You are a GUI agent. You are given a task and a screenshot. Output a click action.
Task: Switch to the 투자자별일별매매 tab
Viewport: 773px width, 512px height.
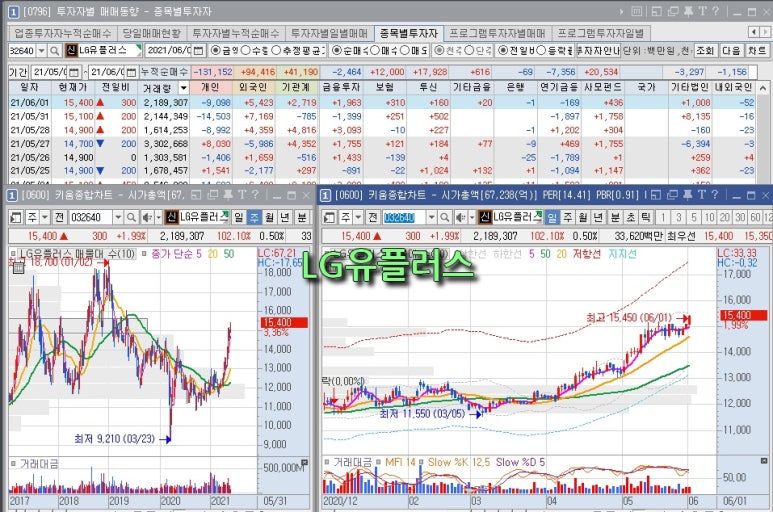coord(329,34)
